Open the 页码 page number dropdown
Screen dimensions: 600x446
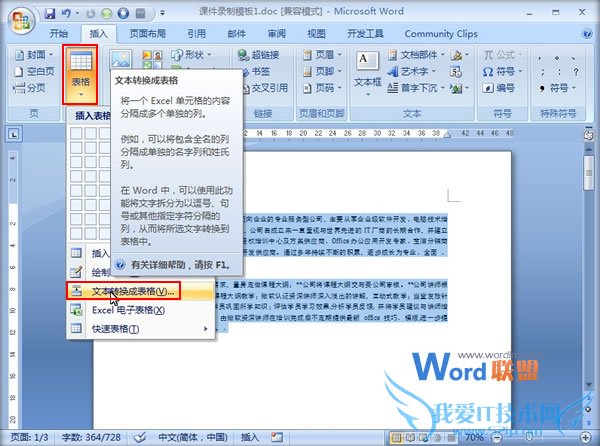pyautogui.click(x=322, y=88)
